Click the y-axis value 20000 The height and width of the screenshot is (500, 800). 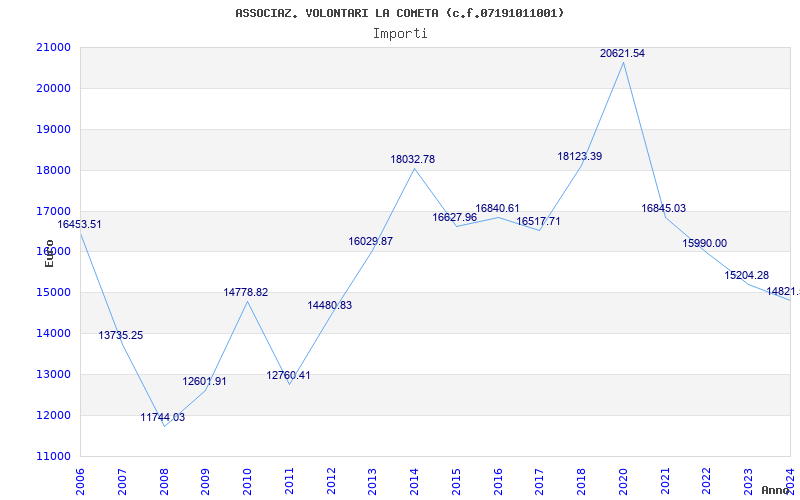[53, 88]
